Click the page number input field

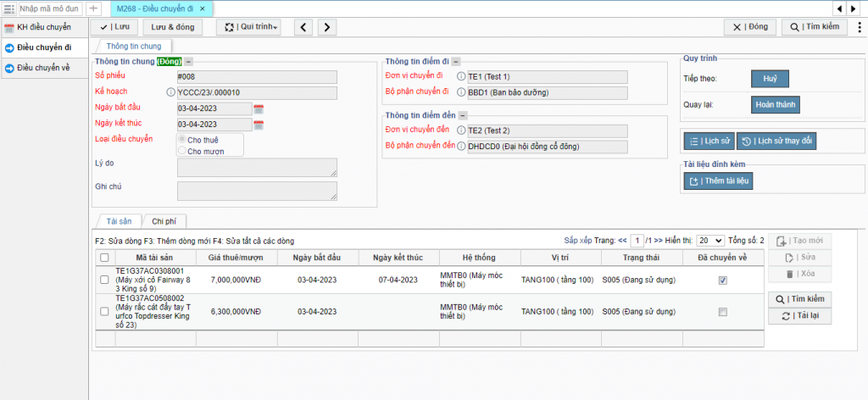[x=637, y=241]
